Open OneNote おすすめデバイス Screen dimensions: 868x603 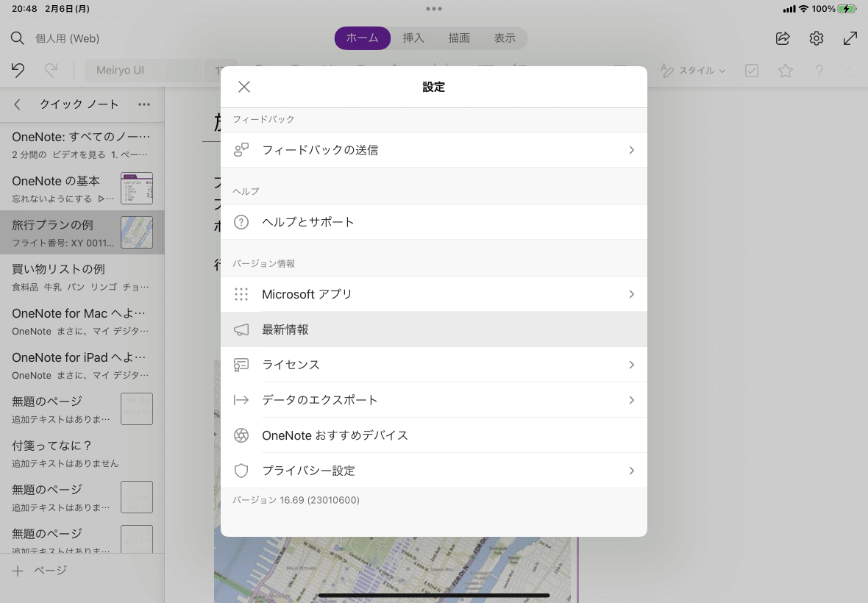pos(433,435)
